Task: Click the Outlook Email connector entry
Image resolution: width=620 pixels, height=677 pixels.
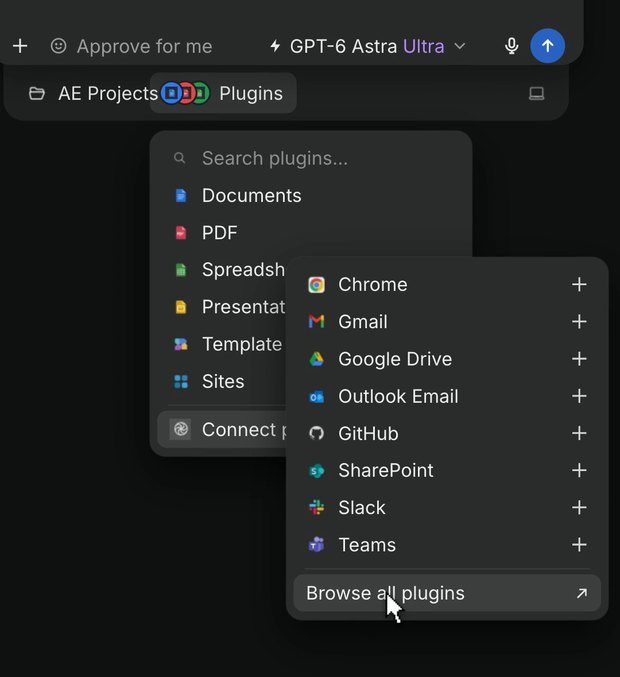Action: [447, 396]
